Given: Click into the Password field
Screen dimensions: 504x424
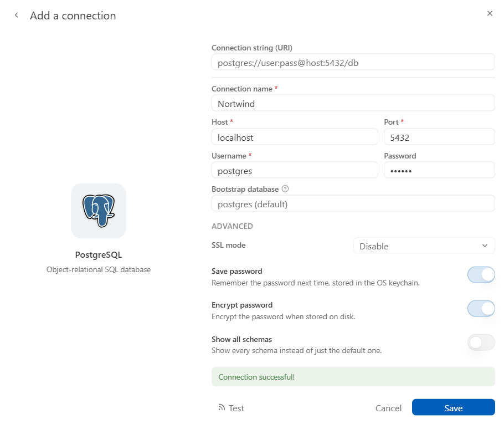Looking at the screenshot, I should [x=439, y=170].
